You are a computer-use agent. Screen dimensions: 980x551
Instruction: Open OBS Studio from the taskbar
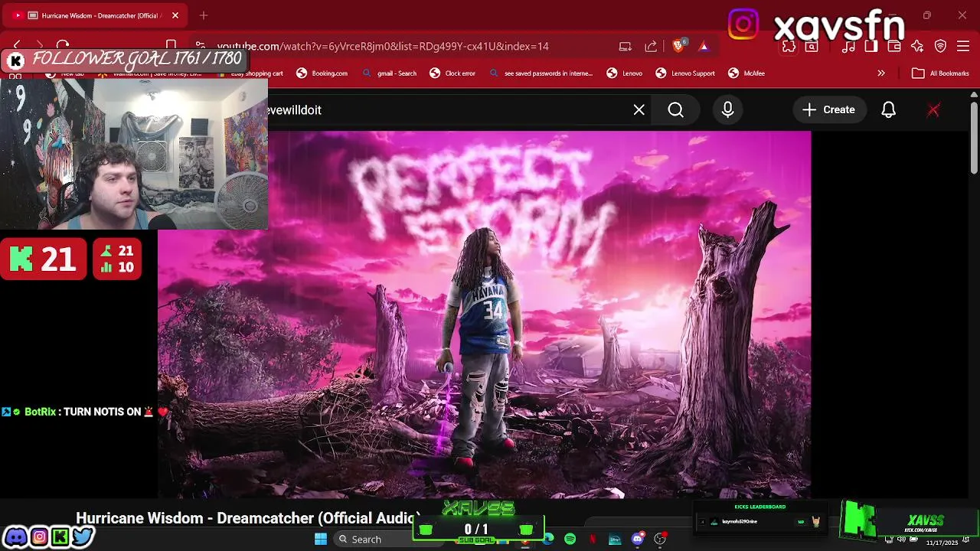click(660, 540)
